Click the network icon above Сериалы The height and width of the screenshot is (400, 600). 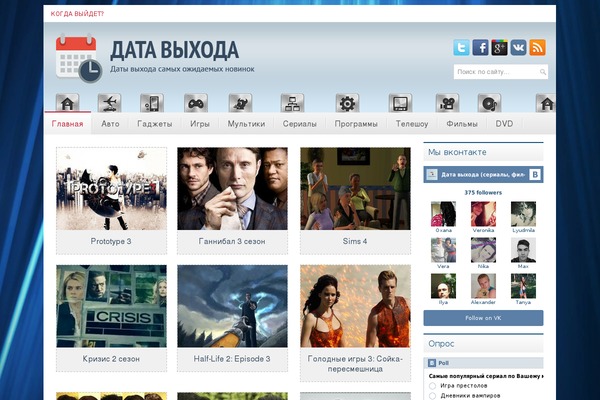click(292, 103)
